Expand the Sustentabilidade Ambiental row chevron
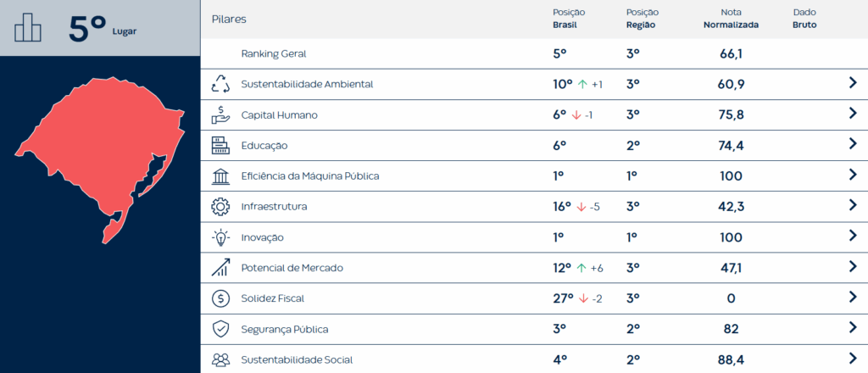 pyautogui.click(x=853, y=83)
